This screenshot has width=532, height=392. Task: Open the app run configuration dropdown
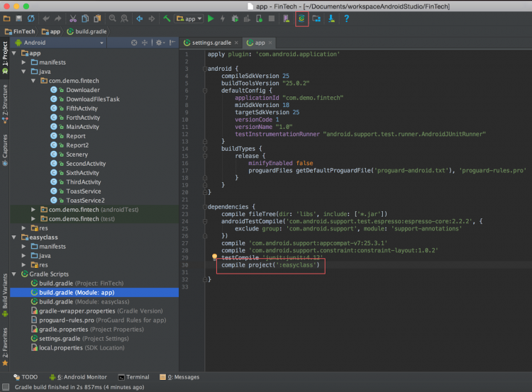pyautogui.click(x=189, y=18)
